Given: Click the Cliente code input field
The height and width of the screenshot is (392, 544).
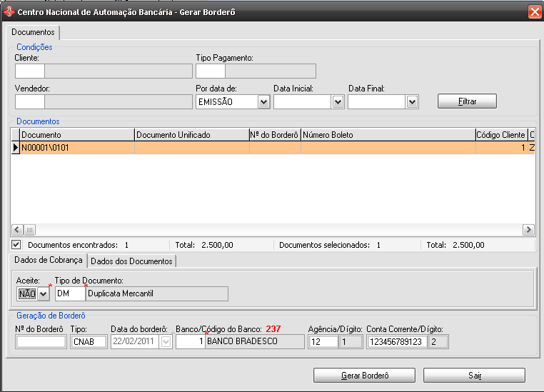Looking at the screenshot, I should (x=30, y=71).
